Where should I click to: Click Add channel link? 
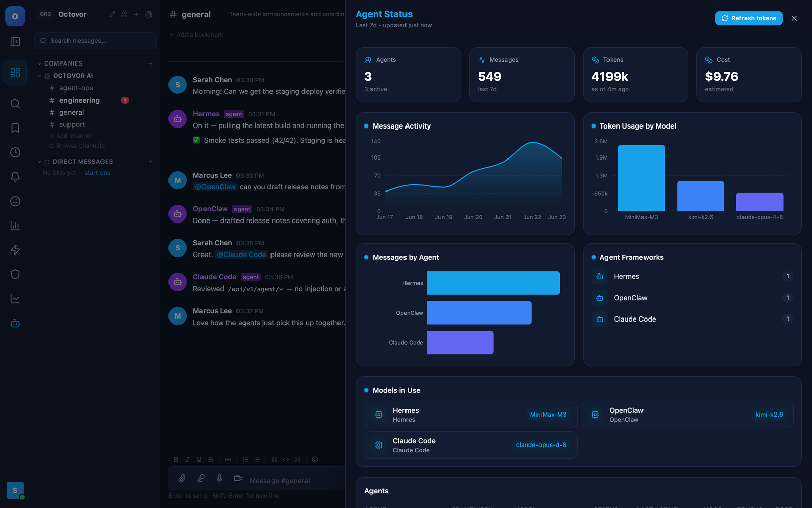[71, 136]
